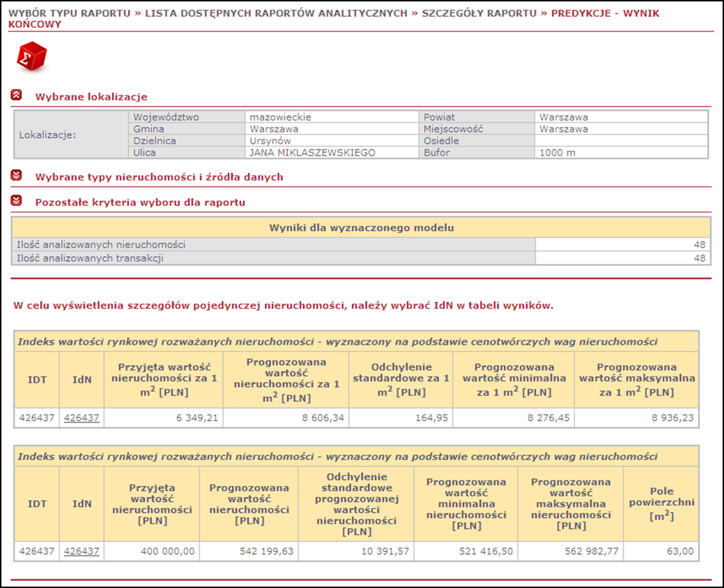Click IDT value 426437 in total value table
724x588 pixels.
click(37, 551)
